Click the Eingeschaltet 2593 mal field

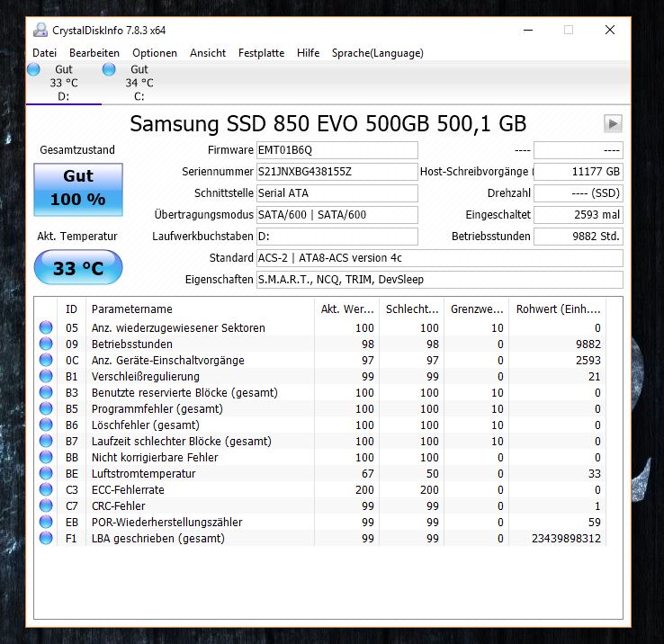click(x=579, y=215)
